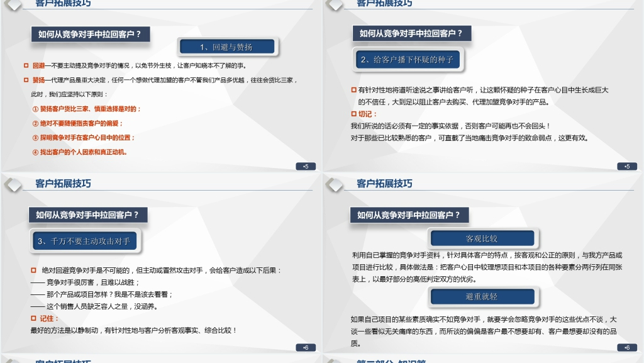Viewport: 644px width, 363px height.
Task: Click the line starting '的不信任，大到足以阻止客户'
Action: click(x=454, y=102)
